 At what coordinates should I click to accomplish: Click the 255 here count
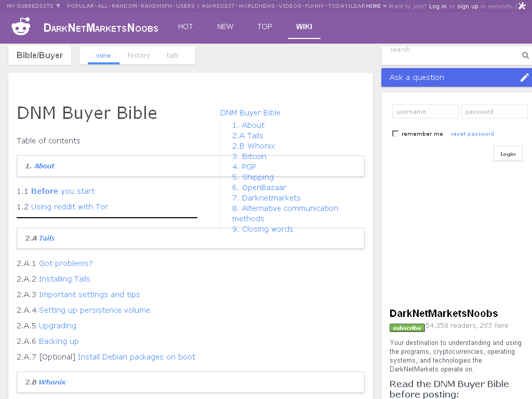494,326
